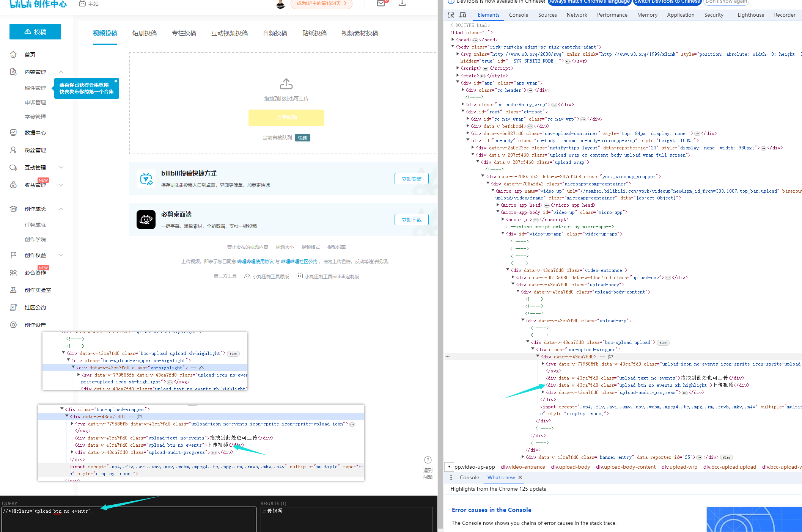Dismiss the collection permission tooltip
The image size is (802, 532).
(116, 81)
